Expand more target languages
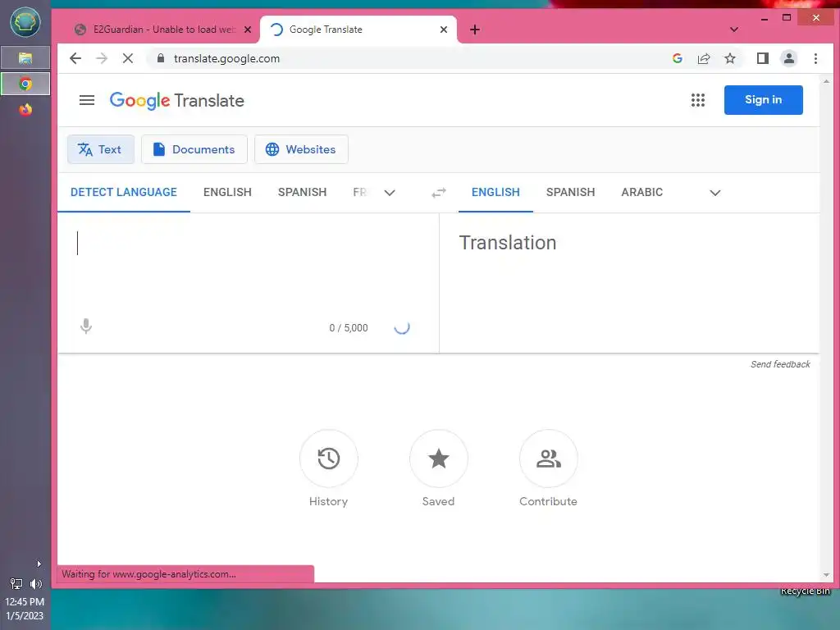This screenshot has width=840, height=630. coord(714,193)
